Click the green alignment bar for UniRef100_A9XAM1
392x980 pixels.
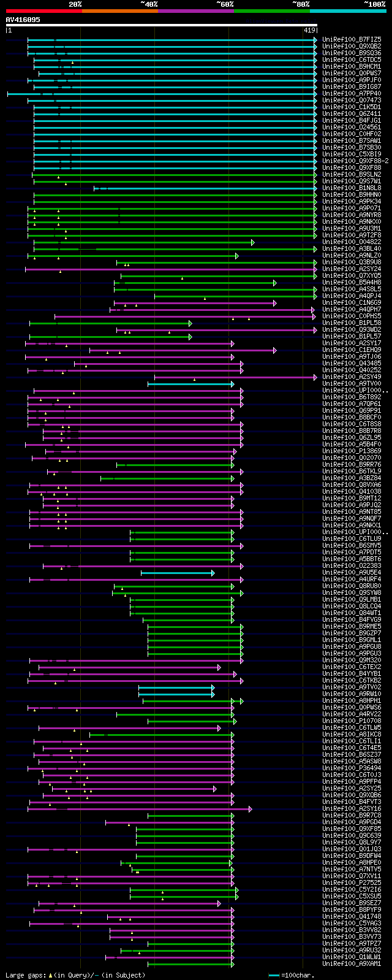[190, 964]
